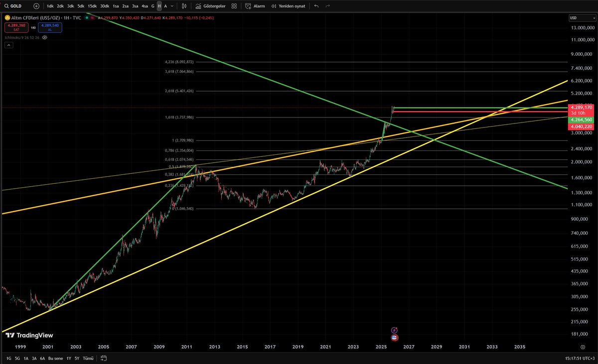598x364 pixels.
Task: Set date range to 1A
Action: pos(26,358)
